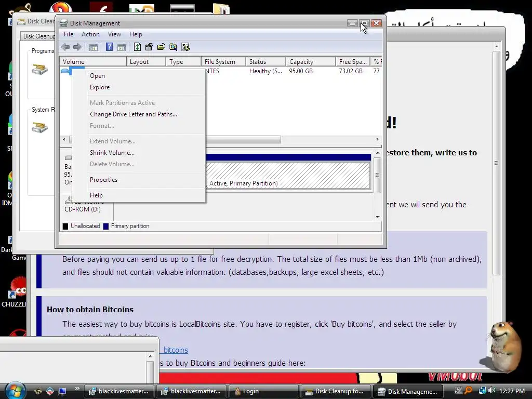Choose Properties in the context menu
This screenshot has height=399, width=532.
pyautogui.click(x=139, y=180)
